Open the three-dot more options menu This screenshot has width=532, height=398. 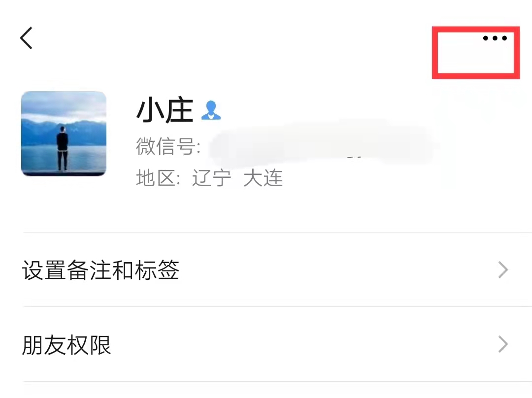click(x=495, y=38)
